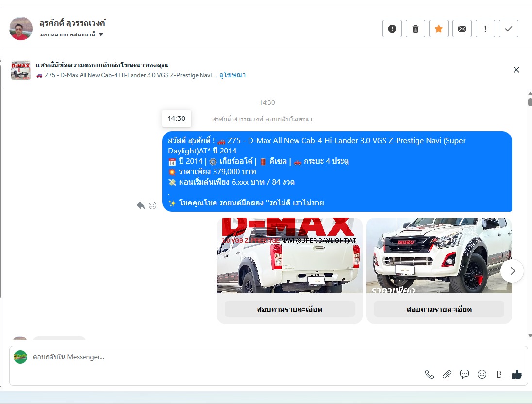Delete conversation with the trash icon
532x404 pixels.
pyautogui.click(x=416, y=29)
